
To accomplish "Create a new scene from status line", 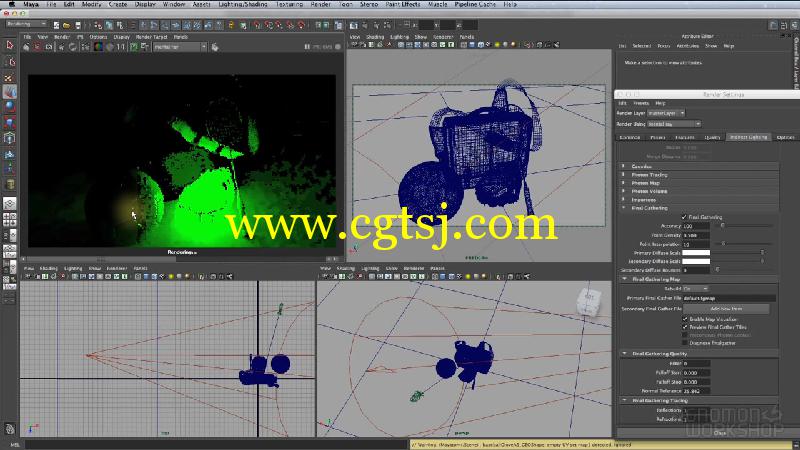I will click(x=56, y=25).
